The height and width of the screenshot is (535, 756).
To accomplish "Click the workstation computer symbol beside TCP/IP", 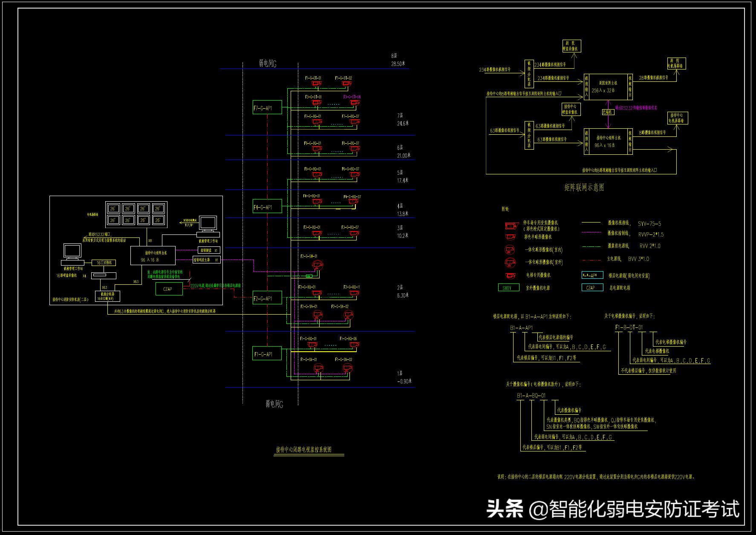I will (x=208, y=226).
